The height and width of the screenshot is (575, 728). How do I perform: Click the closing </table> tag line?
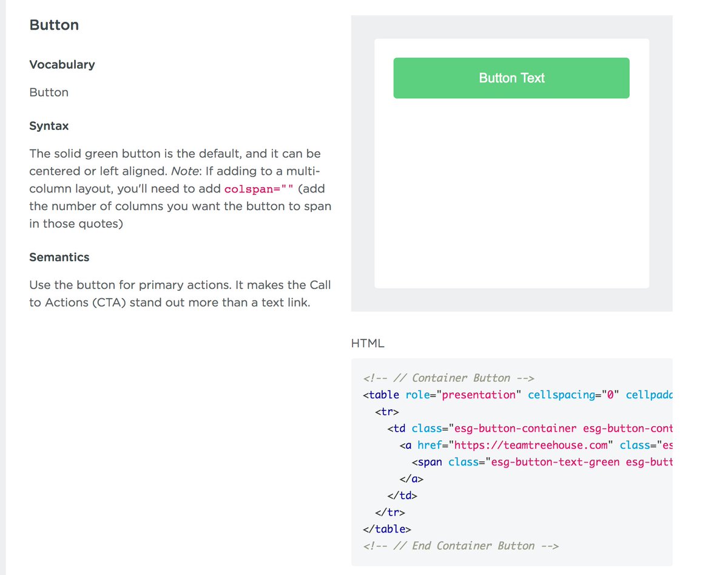[387, 529]
